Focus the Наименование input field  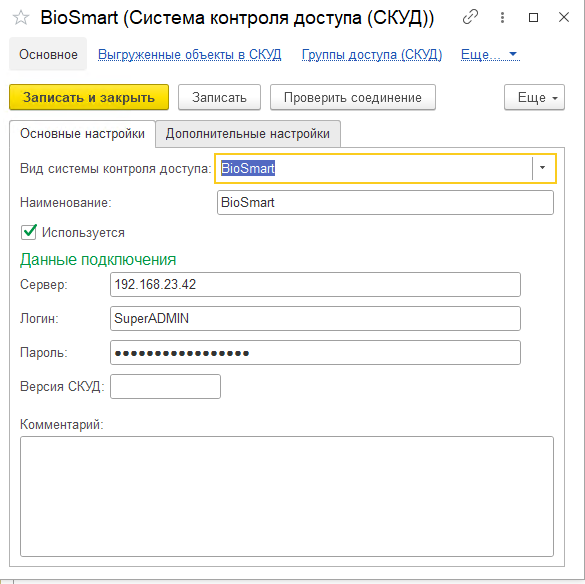[385, 203]
